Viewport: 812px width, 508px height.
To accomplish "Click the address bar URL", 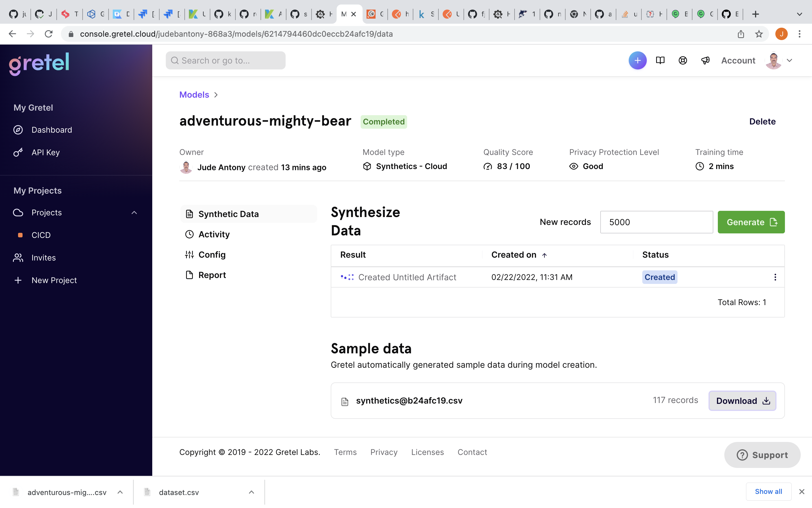I will point(236,34).
